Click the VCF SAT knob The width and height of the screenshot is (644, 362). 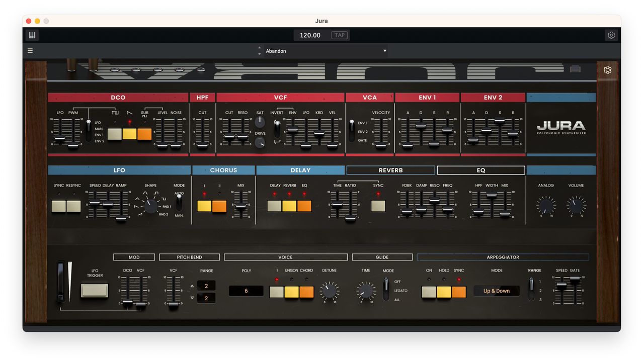tap(260, 122)
